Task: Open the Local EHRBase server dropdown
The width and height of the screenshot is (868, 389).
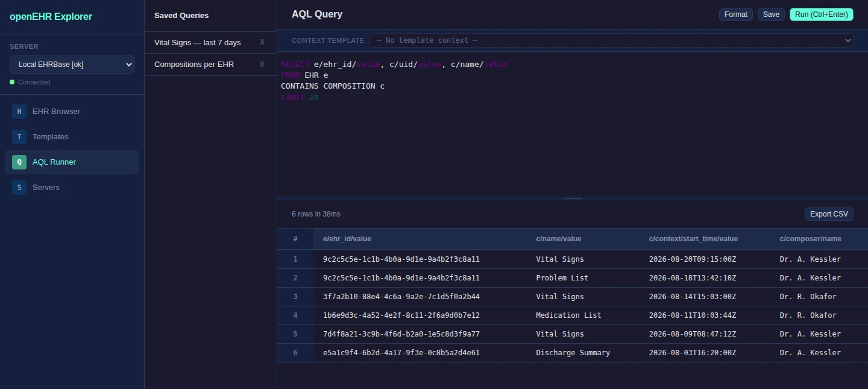Action: [72, 65]
